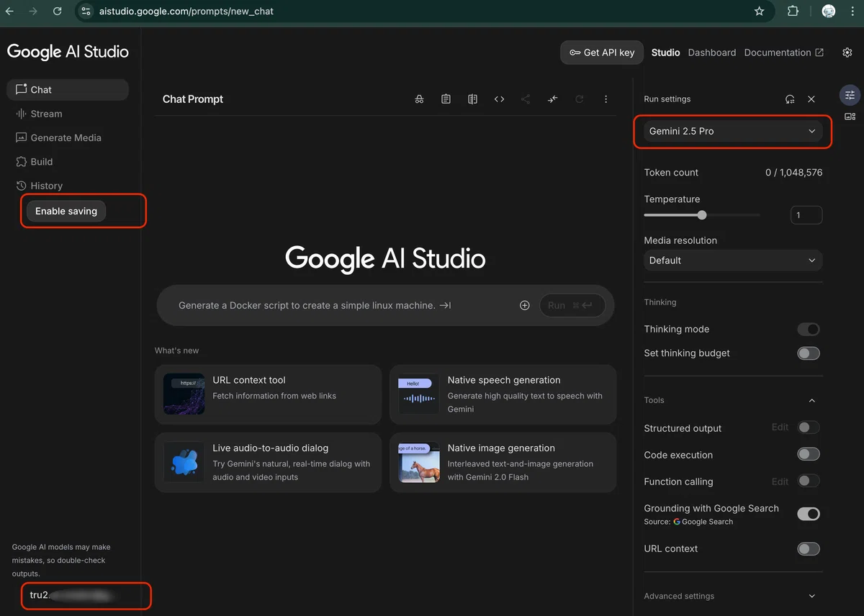Screen dimensions: 864x616
Task: Open Build in the sidebar
Action: (68, 162)
